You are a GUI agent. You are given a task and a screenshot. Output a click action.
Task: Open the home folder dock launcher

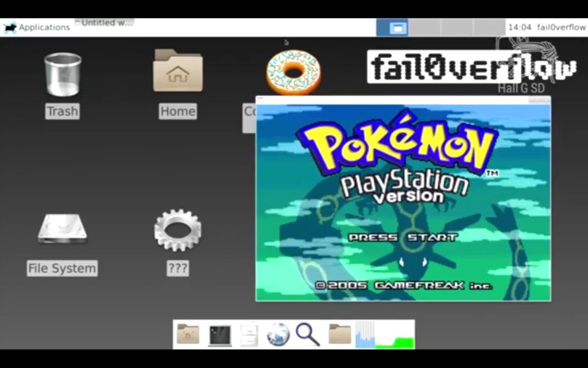[x=188, y=334]
